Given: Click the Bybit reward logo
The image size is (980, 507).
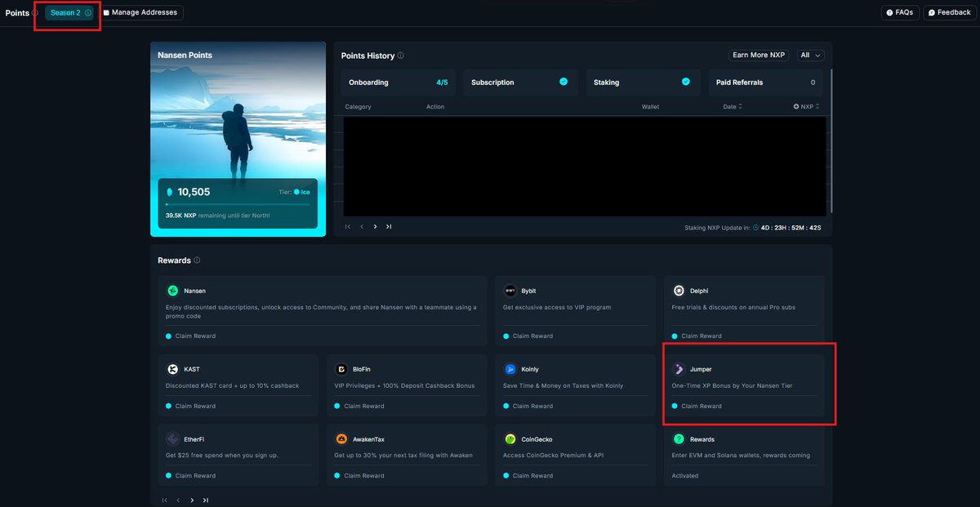Looking at the screenshot, I should (510, 291).
